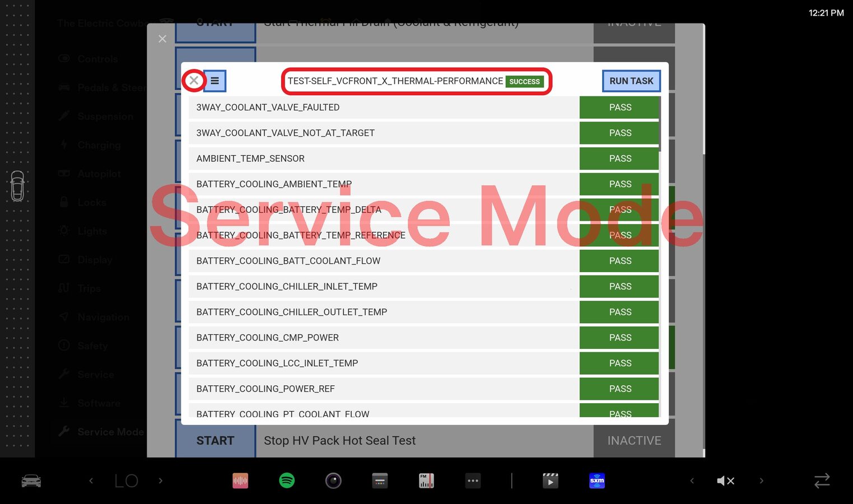Image resolution: width=853 pixels, height=504 pixels.
Task: Open the FM radio app
Action: tap(426, 480)
